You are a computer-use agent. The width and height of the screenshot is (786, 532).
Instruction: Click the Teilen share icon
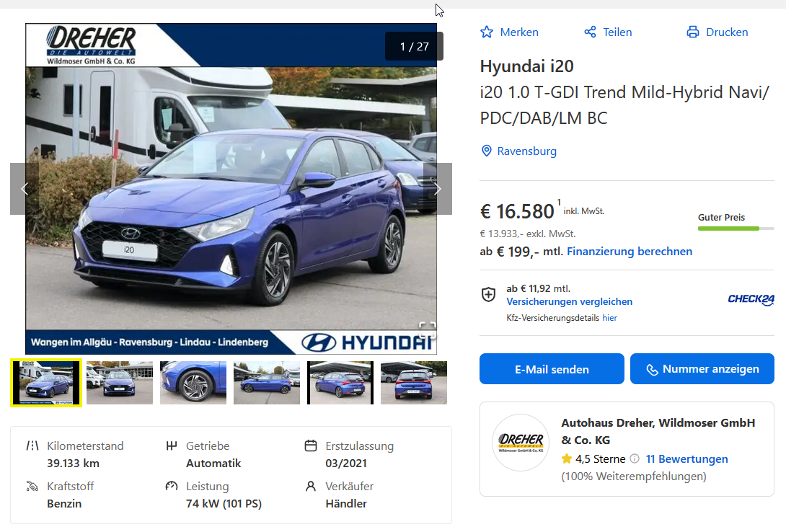[590, 32]
